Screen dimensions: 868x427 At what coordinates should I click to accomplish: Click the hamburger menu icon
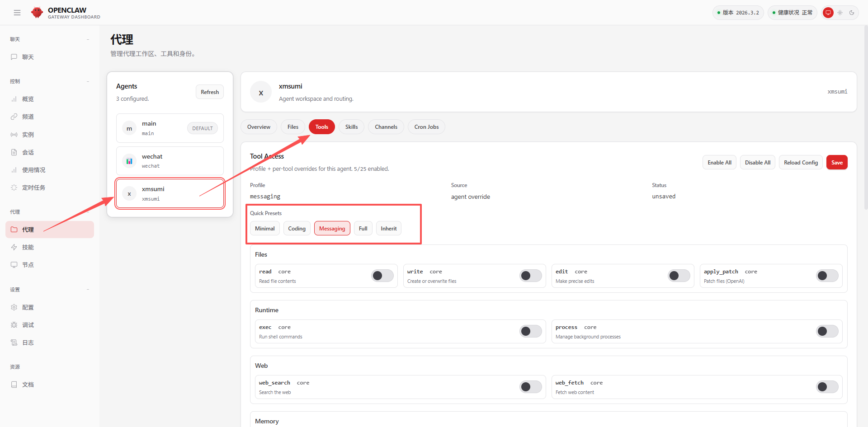coord(17,13)
